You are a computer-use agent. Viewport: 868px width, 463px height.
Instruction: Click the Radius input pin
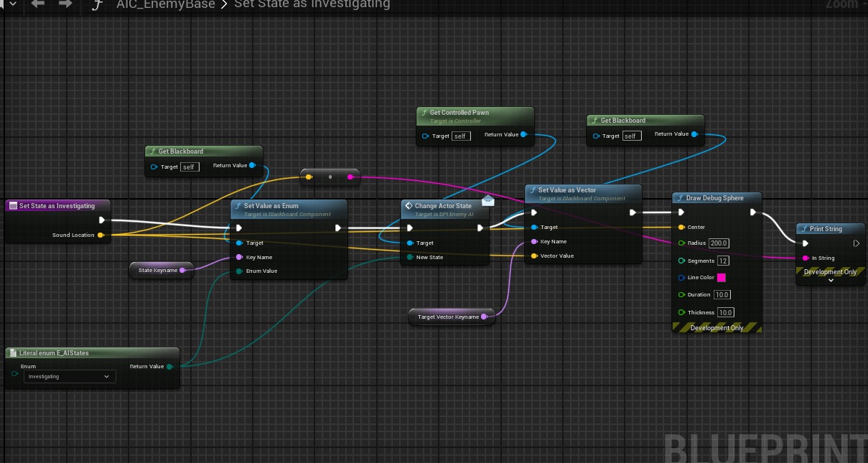(681, 243)
